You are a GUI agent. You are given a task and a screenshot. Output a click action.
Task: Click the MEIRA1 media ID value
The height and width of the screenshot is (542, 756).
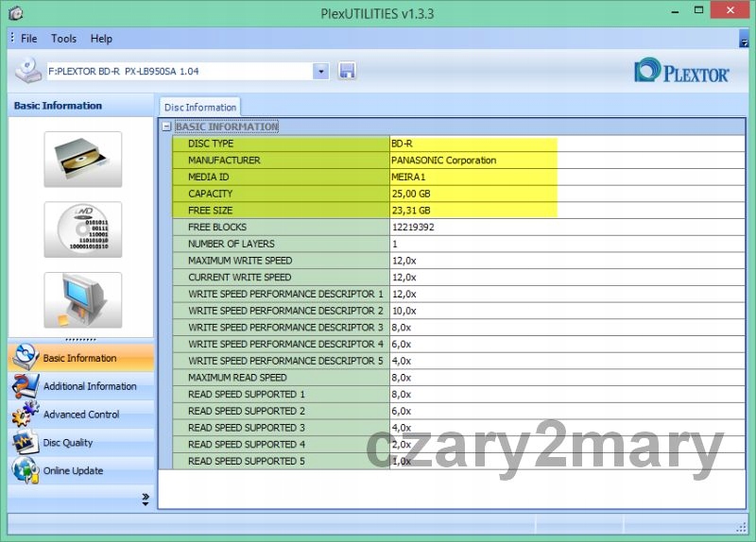click(408, 177)
